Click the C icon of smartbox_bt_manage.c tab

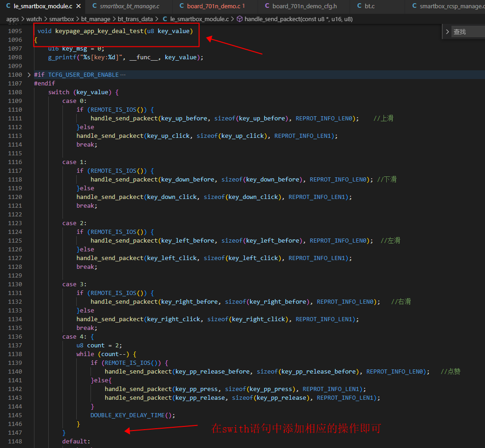coord(94,6)
